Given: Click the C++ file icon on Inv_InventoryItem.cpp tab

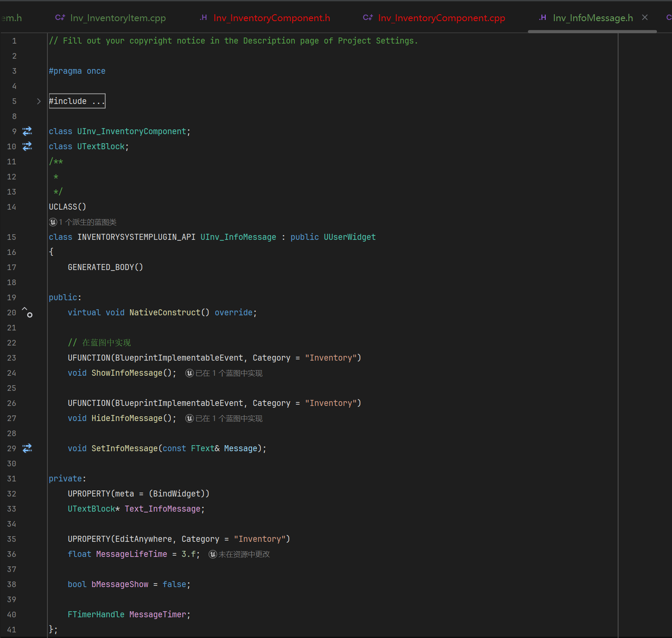Looking at the screenshot, I should (x=60, y=17).
